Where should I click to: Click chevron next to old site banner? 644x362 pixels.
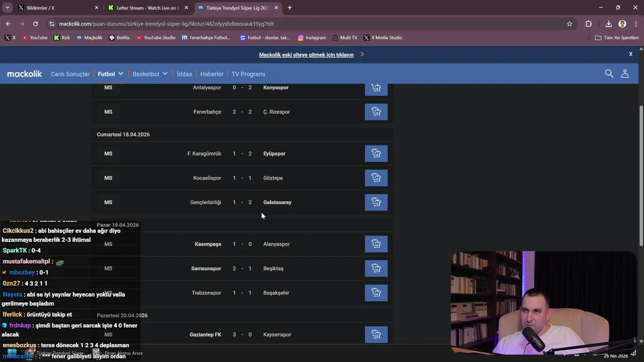pos(362,54)
